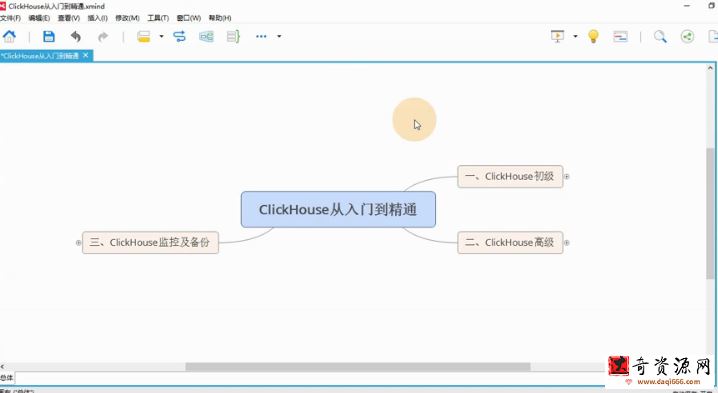Image resolution: width=718 pixels, height=393 pixels.
Task: Save the mind map with disk icon
Action: pyautogui.click(x=49, y=37)
